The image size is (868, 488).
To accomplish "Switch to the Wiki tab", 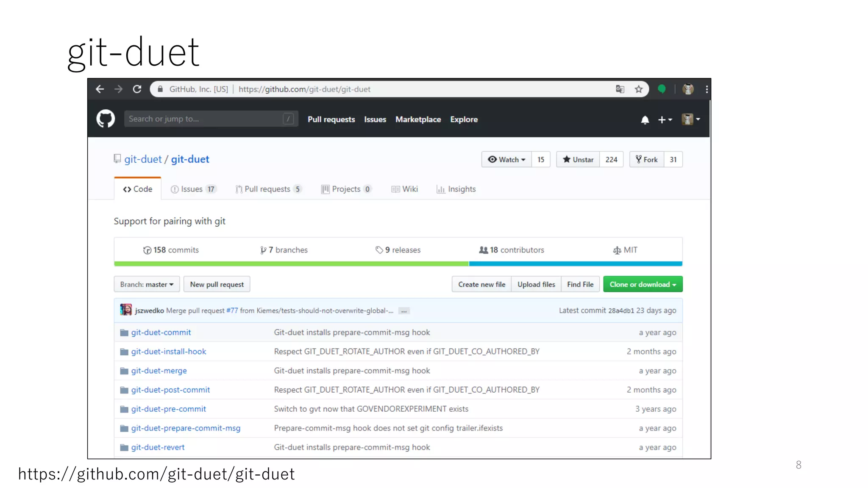I will click(405, 189).
